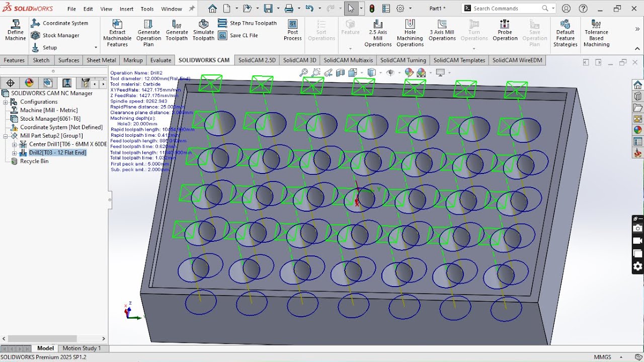Click the Search Commands field

(x=506, y=9)
